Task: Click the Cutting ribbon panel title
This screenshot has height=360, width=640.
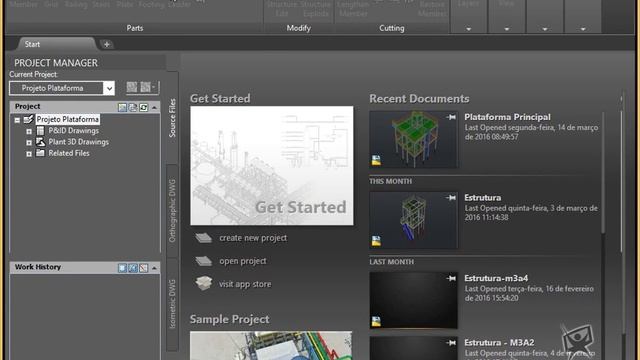Action: (392, 28)
